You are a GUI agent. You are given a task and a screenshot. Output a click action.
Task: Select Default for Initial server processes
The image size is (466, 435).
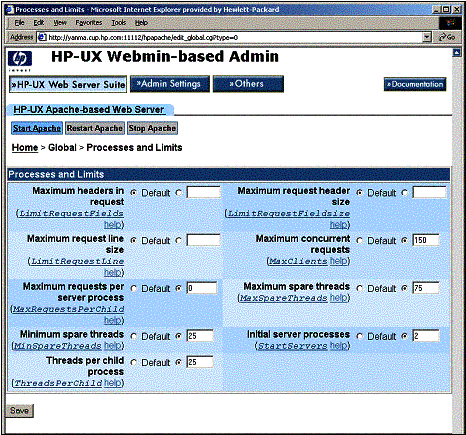click(x=360, y=336)
